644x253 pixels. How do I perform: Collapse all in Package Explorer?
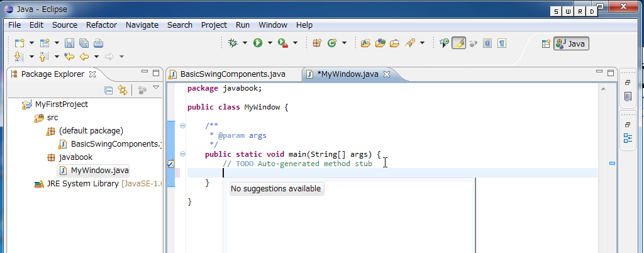[109, 90]
